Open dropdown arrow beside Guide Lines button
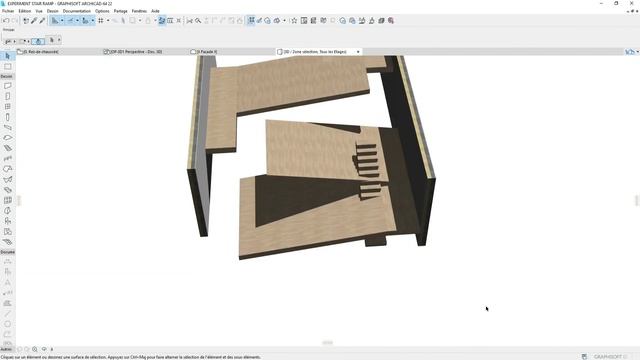This screenshot has width=640, height=360. pyautogui.click(x=62, y=20)
